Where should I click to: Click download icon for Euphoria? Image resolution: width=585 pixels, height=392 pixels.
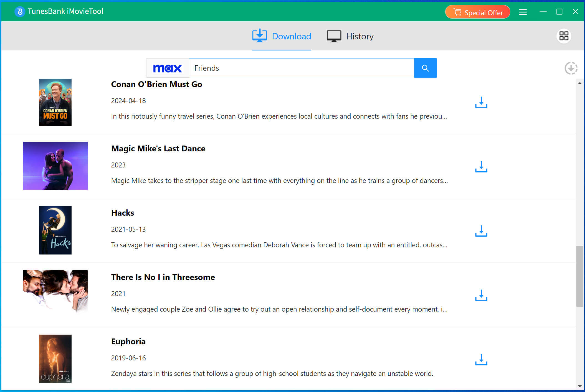(x=481, y=360)
